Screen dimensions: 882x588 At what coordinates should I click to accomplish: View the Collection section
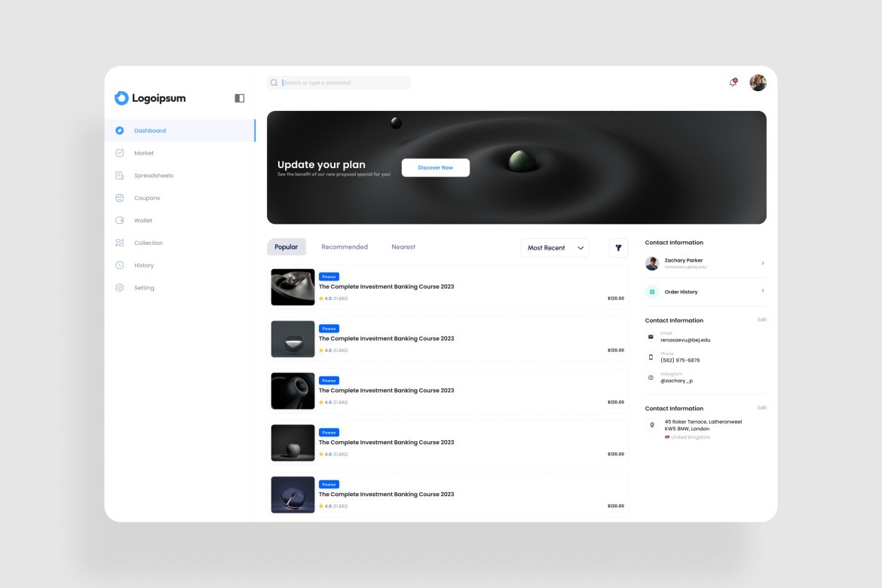click(148, 243)
